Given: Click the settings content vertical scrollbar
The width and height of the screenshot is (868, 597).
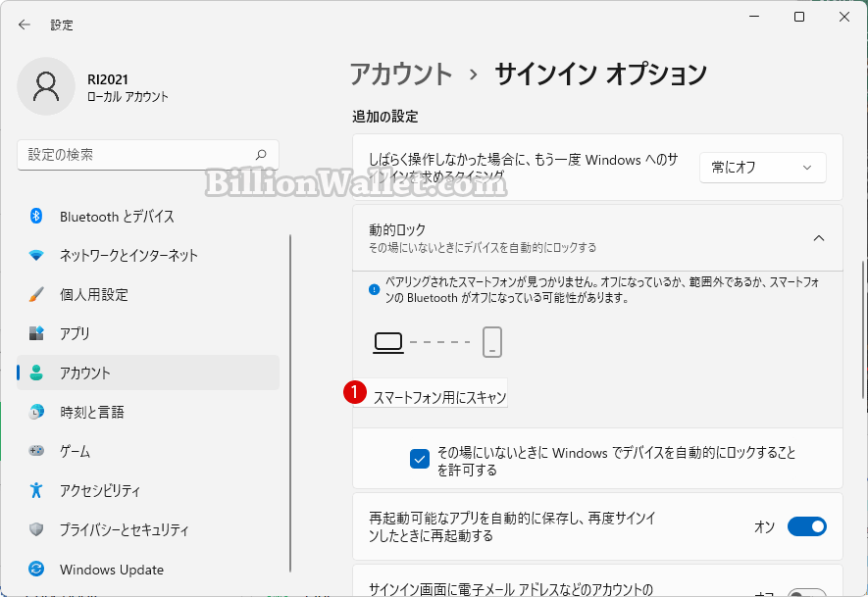Looking at the screenshot, I should (x=863, y=329).
